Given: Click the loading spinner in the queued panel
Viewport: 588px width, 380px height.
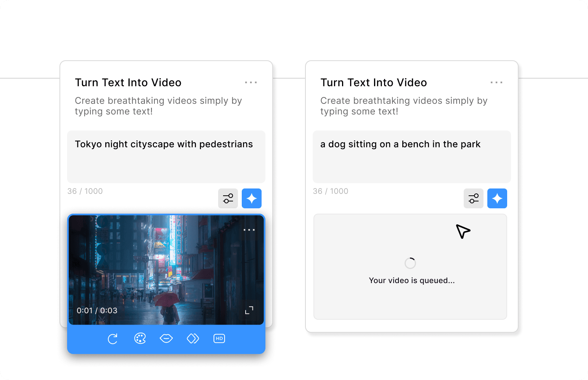Looking at the screenshot, I should [x=410, y=263].
